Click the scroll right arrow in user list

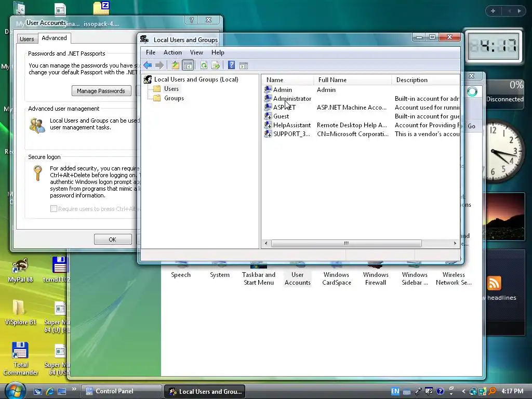pyautogui.click(x=455, y=243)
